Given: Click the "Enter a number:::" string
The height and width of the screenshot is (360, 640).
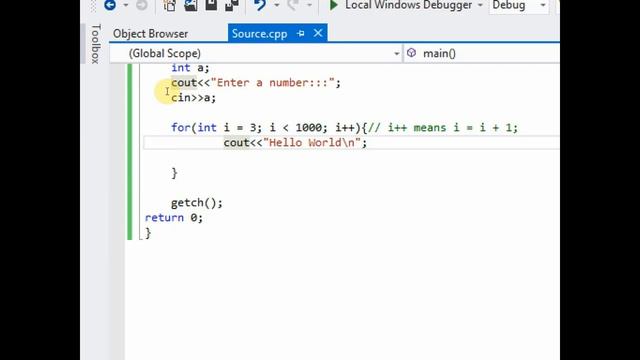Looking at the screenshot, I should (273, 83).
